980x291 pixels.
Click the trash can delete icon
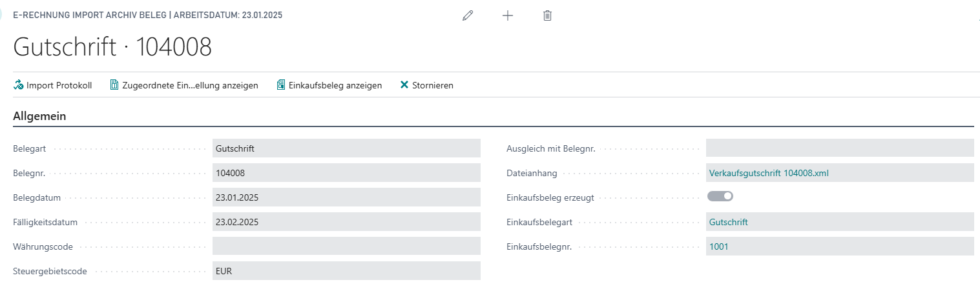pos(547,15)
